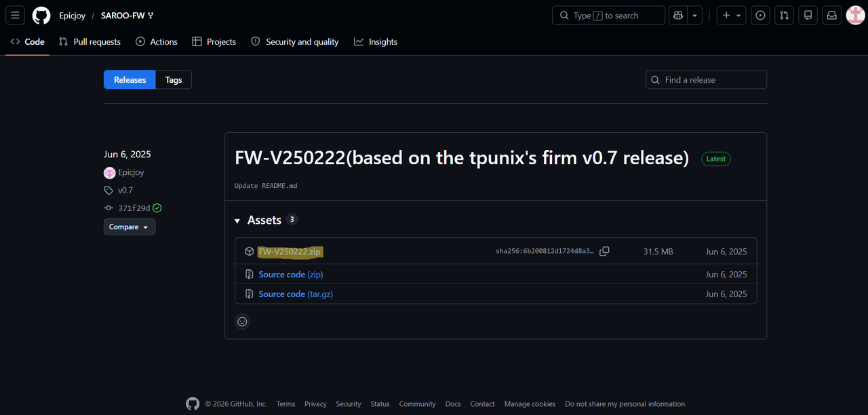The width and height of the screenshot is (868, 415).
Task: Switch to Security and quality tab
Action: [x=295, y=41]
